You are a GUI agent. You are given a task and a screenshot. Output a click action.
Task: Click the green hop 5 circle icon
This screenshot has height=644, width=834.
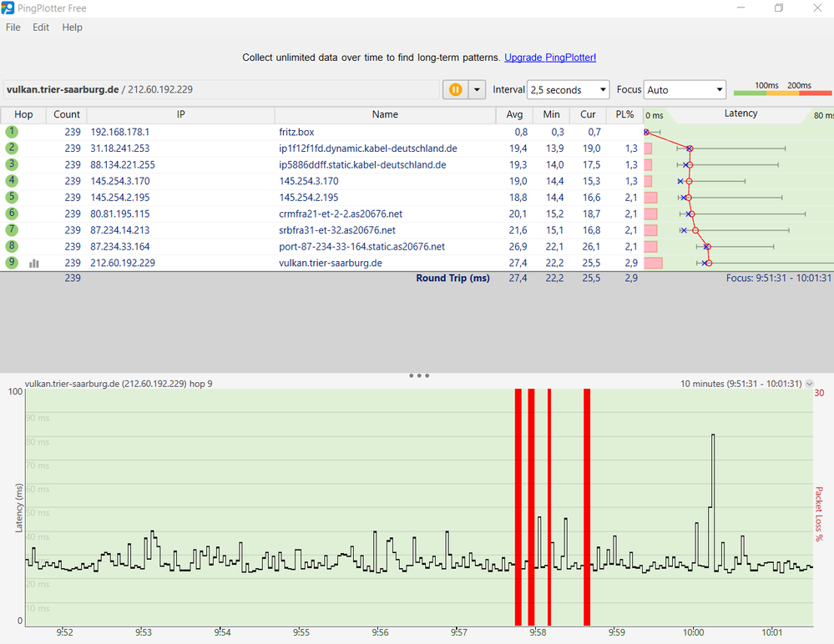(x=12, y=198)
